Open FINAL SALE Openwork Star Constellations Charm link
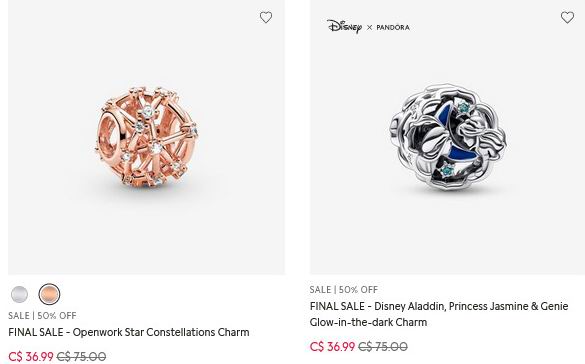Screen dimensions: 585x364 click(x=129, y=332)
